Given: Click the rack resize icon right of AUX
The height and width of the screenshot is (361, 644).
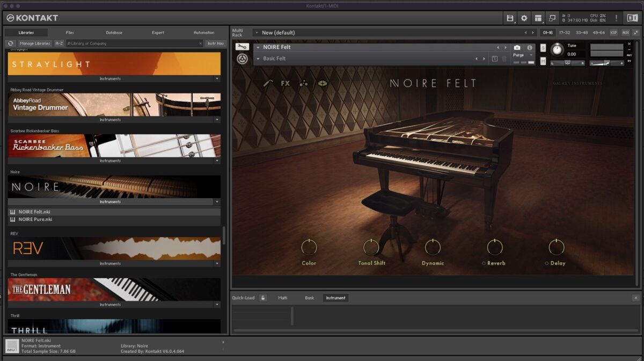Looking at the screenshot, I should tap(635, 33).
